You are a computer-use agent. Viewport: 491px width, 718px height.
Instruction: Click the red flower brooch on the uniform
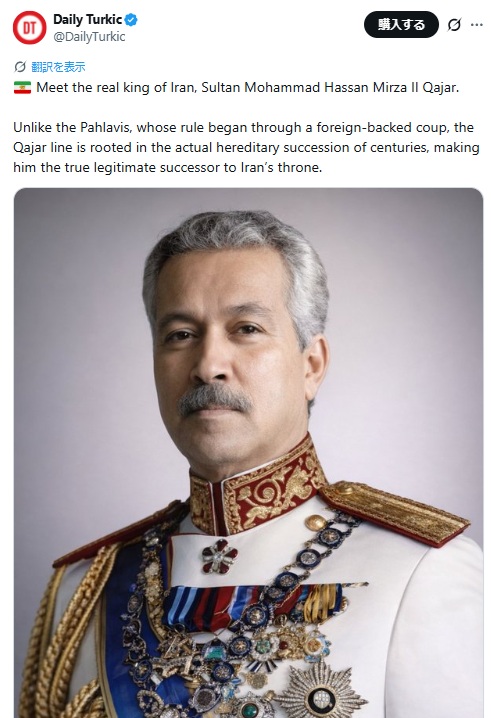tap(220, 556)
